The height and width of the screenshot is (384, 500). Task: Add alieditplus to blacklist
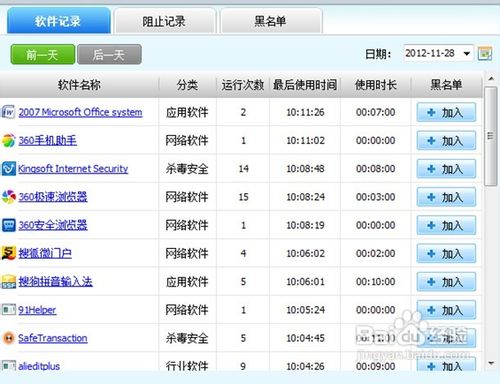[446, 365]
